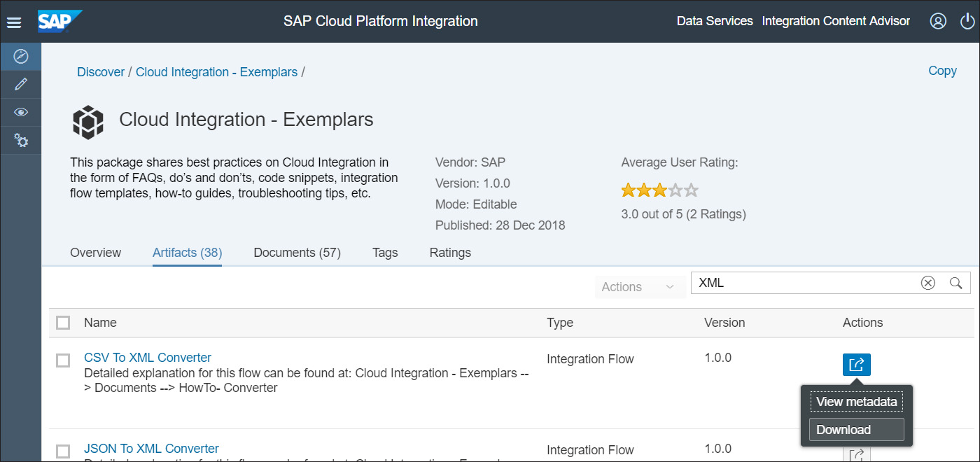The width and height of the screenshot is (980, 462).
Task: Click the Version column header
Action: point(724,323)
